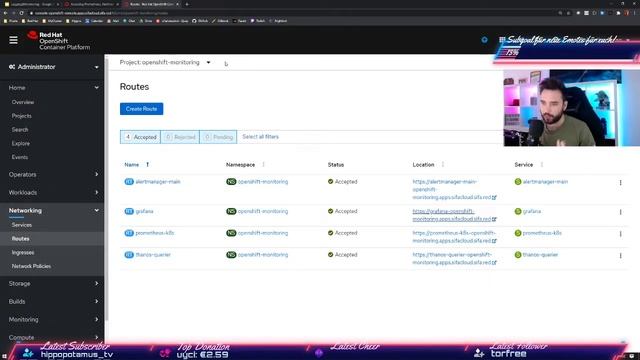The image size is (640, 360).
Task: Expand the Compute section
Action: tap(52, 337)
